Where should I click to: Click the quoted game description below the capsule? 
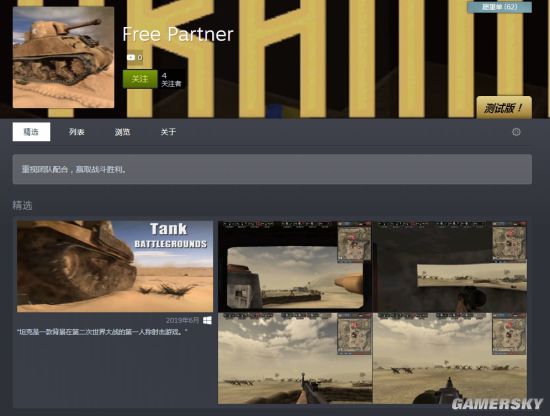102,331
